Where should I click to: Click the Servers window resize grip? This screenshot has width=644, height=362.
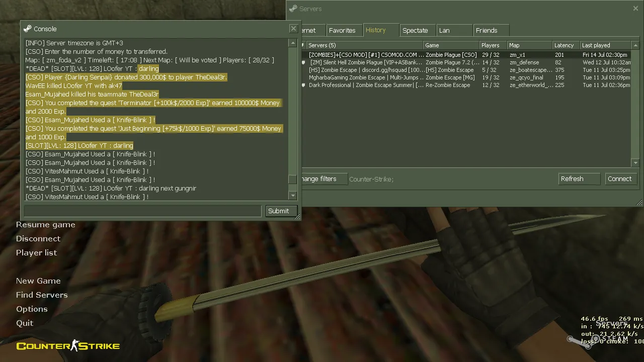tap(639, 203)
